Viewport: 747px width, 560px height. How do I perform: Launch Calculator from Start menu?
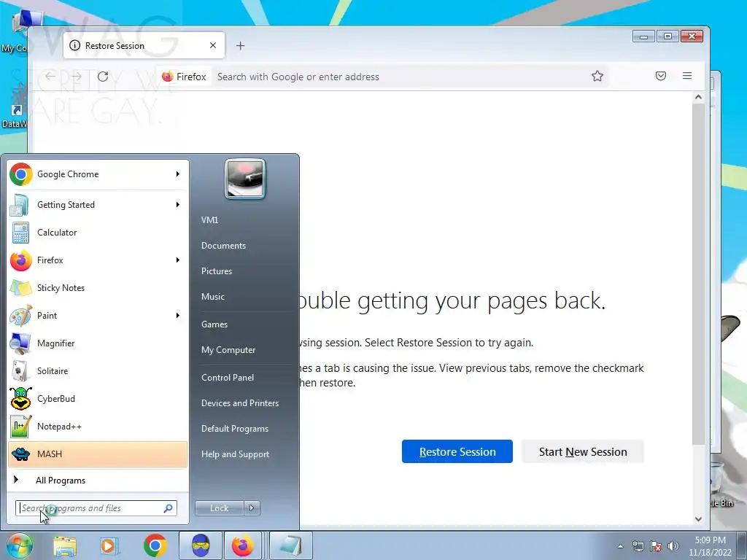click(x=98, y=233)
